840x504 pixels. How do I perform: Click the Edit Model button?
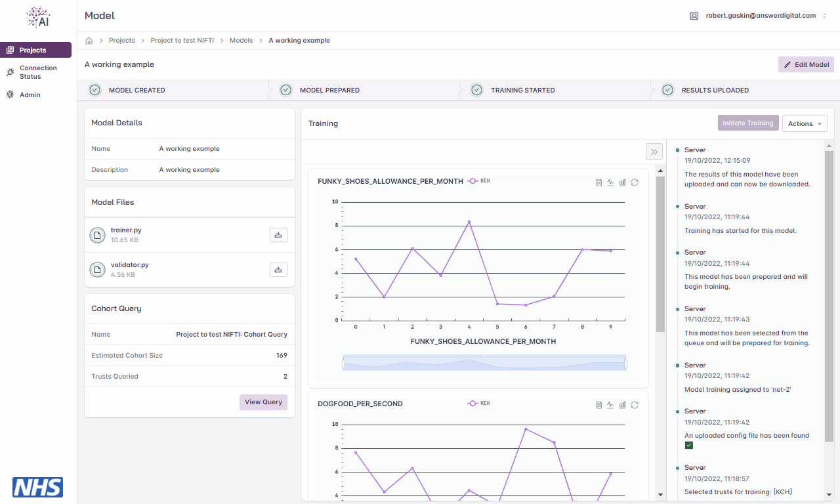(806, 64)
